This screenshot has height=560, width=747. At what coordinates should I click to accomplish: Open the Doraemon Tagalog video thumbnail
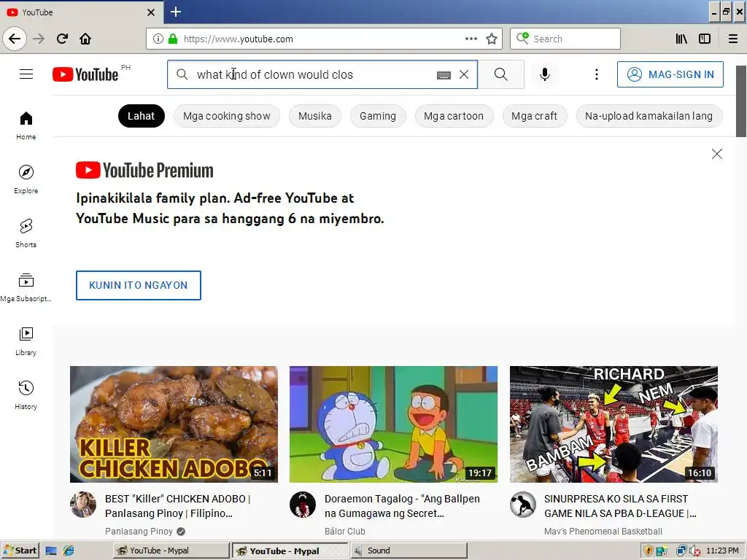393,424
